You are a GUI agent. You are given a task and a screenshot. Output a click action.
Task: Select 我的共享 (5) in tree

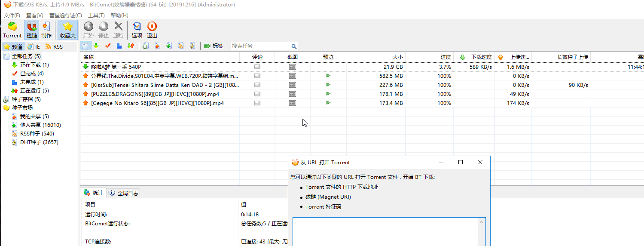34,117
